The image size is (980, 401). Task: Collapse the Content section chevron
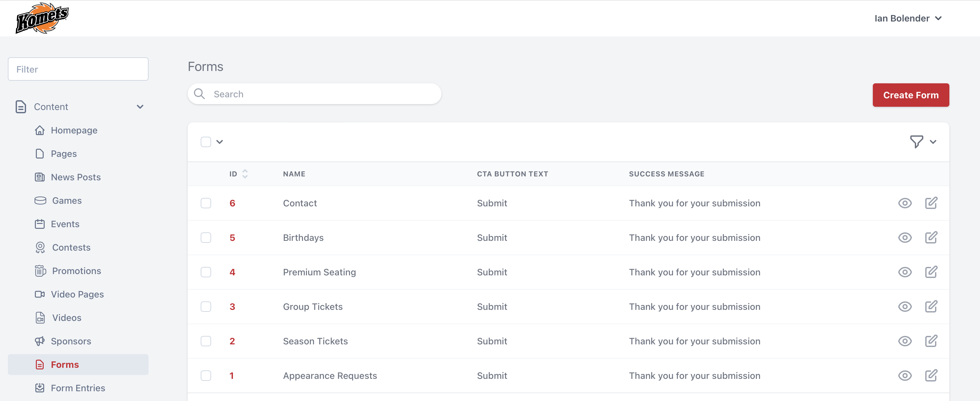[140, 107]
